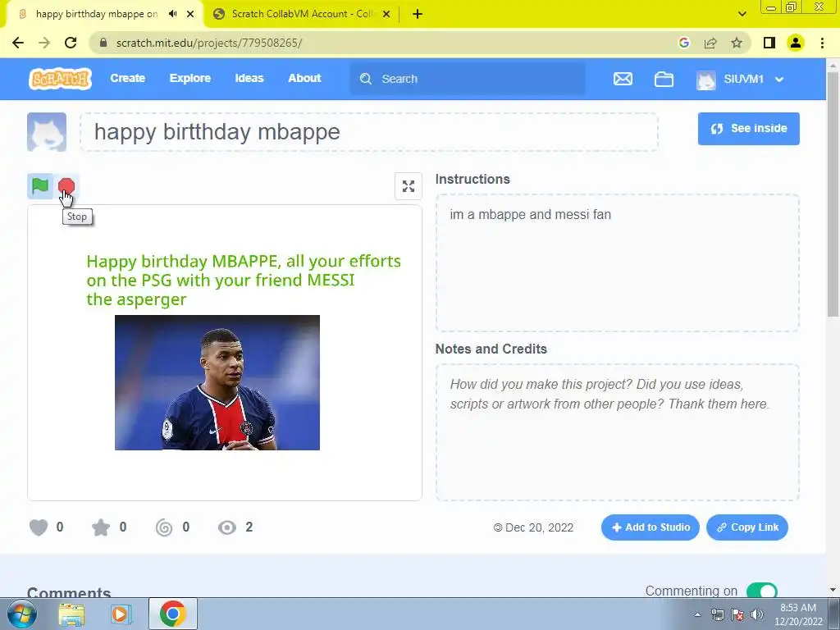This screenshot has width=840, height=630.
Task: Click the taskbar clock 8:53 AM
Action: click(x=797, y=608)
